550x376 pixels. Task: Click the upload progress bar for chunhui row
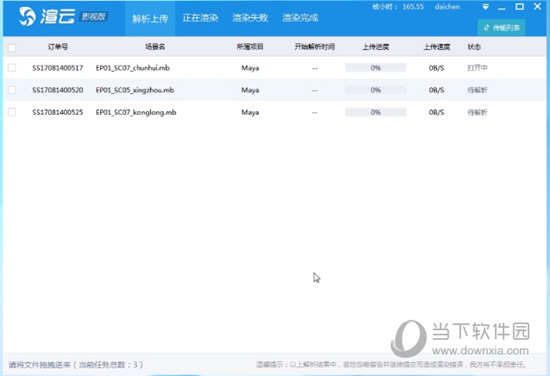tap(376, 68)
